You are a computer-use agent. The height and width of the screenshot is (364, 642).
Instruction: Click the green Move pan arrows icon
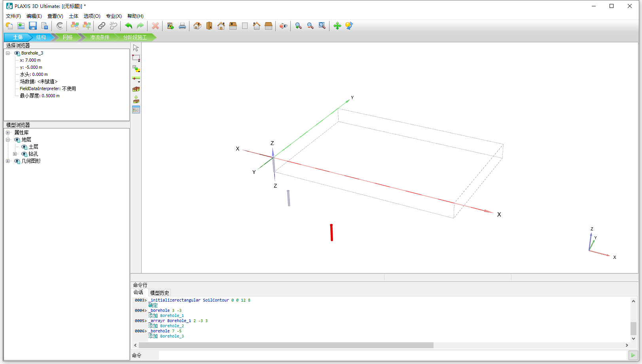tap(337, 26)
